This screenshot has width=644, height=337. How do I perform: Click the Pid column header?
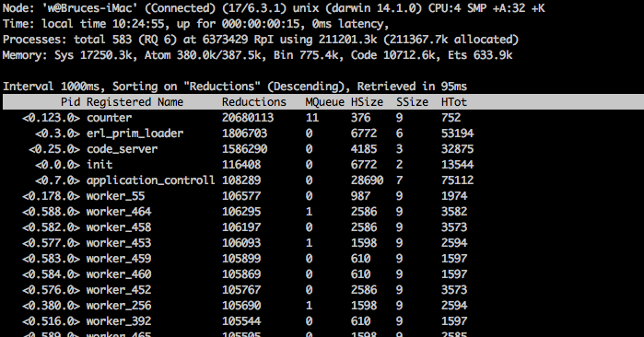click(71, 102)
